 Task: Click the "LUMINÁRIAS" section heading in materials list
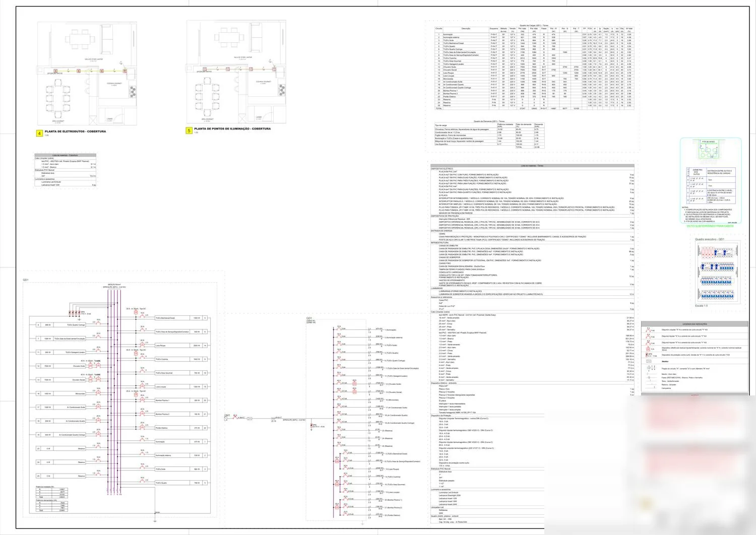[436, 289]
